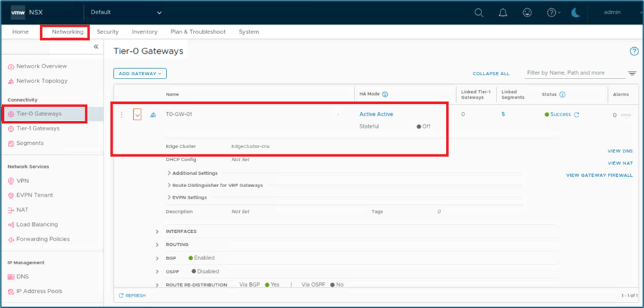Click HA Mode info icon
Viewport: 644px width, 308px height.
[385, 94]
